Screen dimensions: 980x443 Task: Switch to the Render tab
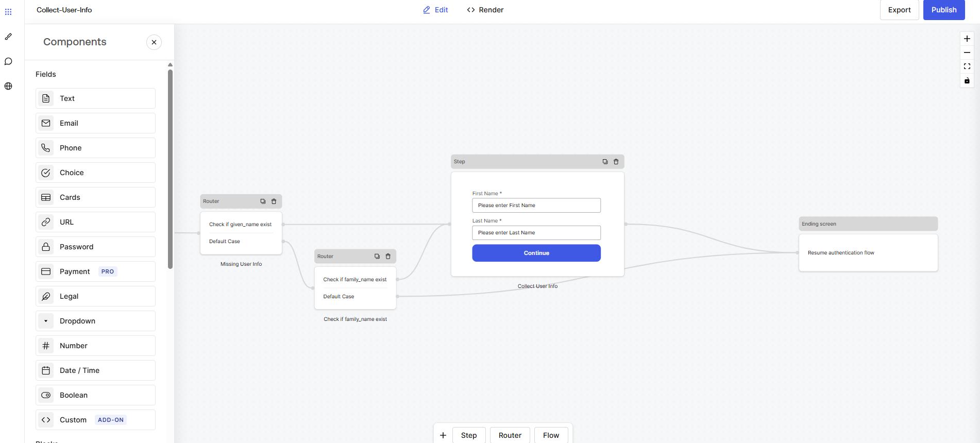(485, 10)
